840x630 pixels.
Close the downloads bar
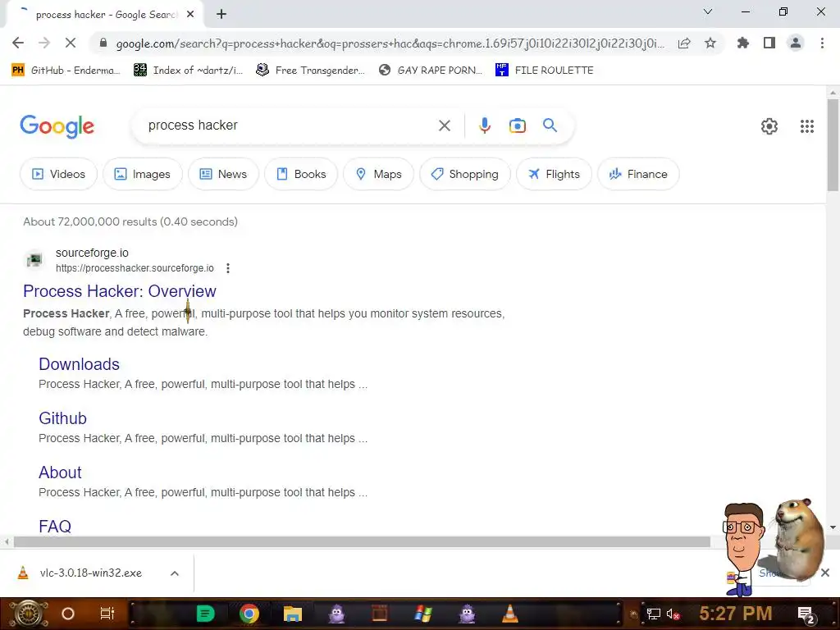pos(825,573)
